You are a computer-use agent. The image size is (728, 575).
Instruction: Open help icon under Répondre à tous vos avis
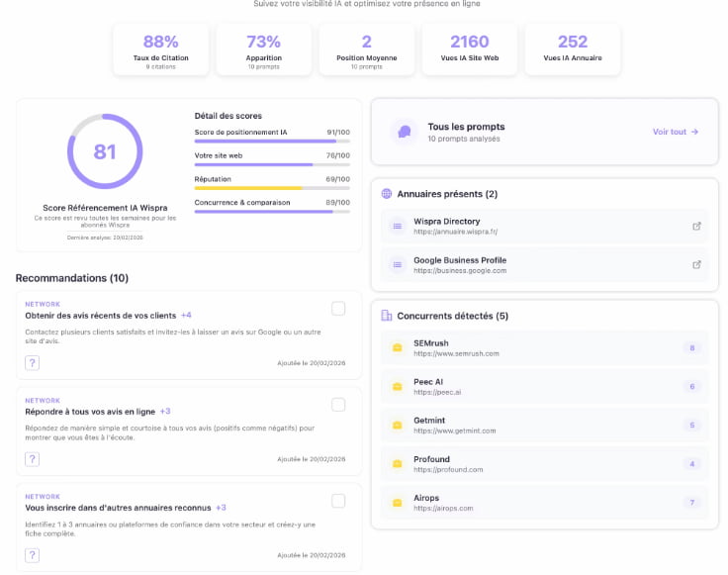[x=32, y=459]
